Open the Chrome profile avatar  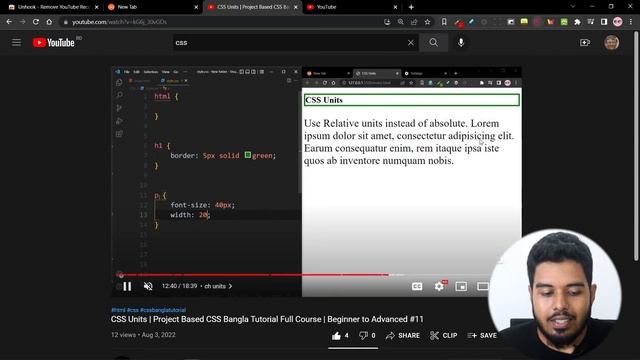click(618, 22)
